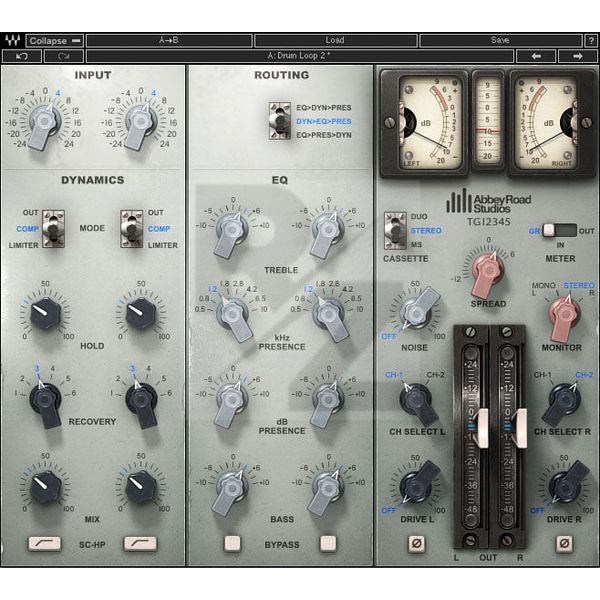Click the Save button
This screenshot has height=600, width=600.
(500, 40)
